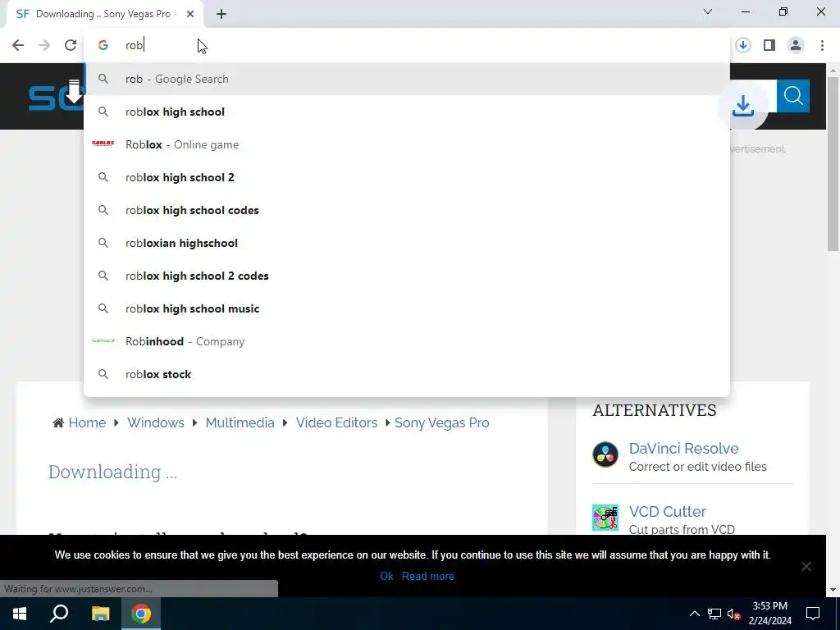Click the Google icon in address bar
840x630 pixels.
[x=103, y=46]
